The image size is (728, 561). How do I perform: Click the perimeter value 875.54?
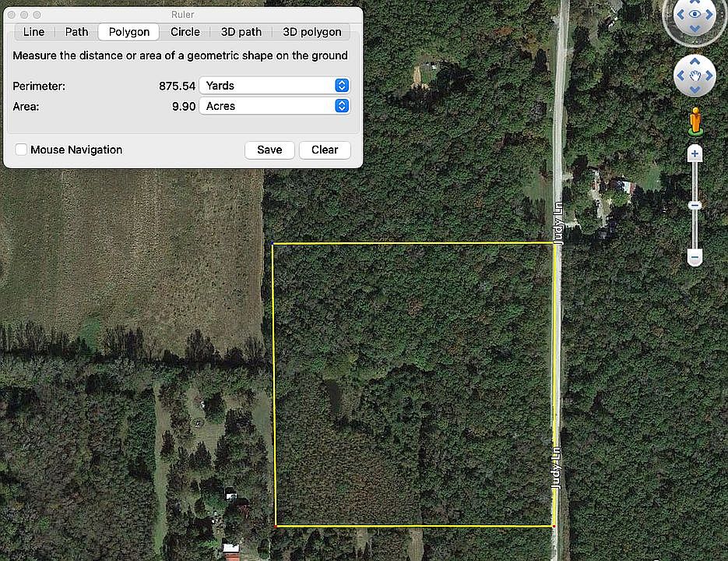[x=177, y=86]
